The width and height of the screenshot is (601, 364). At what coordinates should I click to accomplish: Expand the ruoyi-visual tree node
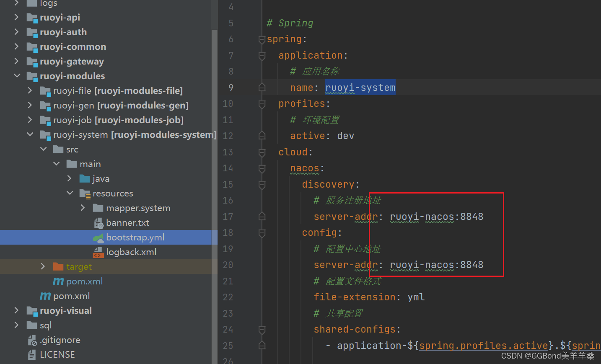point(16,310)
